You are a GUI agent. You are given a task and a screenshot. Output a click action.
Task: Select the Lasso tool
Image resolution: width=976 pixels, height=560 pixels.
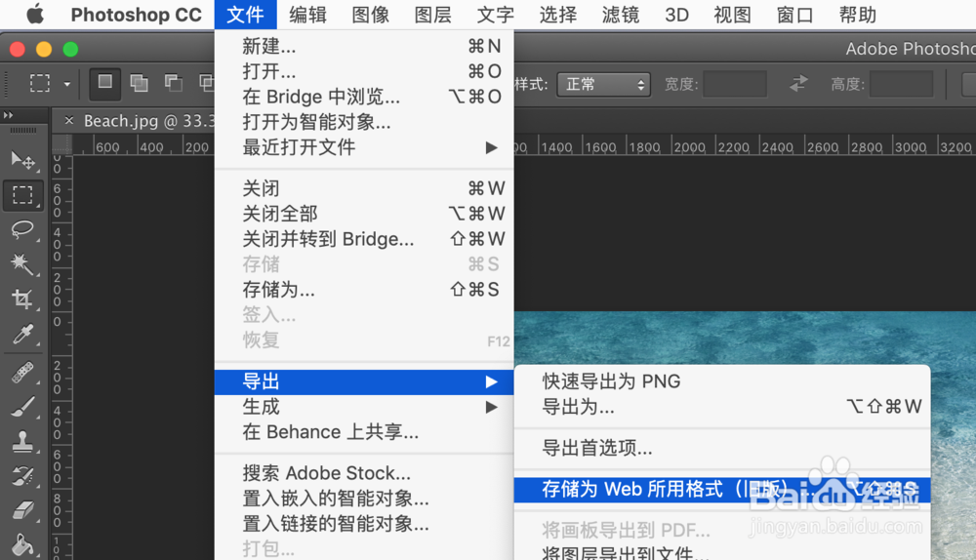pos(23,229)
